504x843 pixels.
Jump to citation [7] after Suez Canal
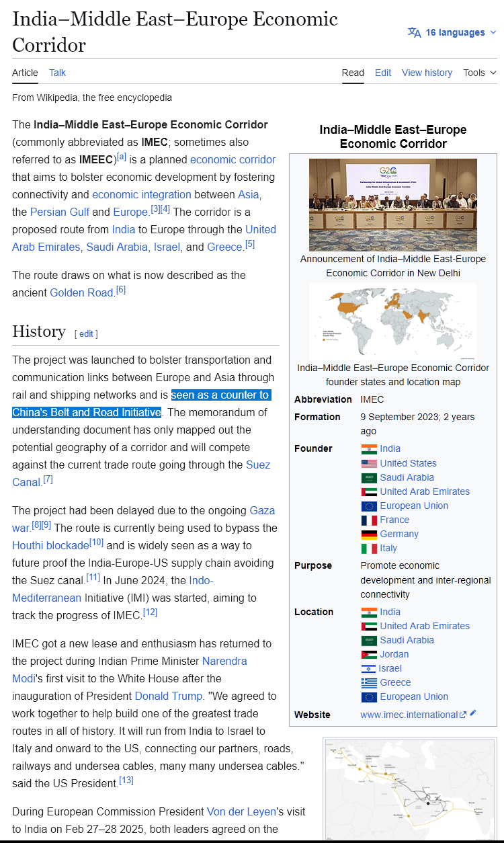(48, 479)
